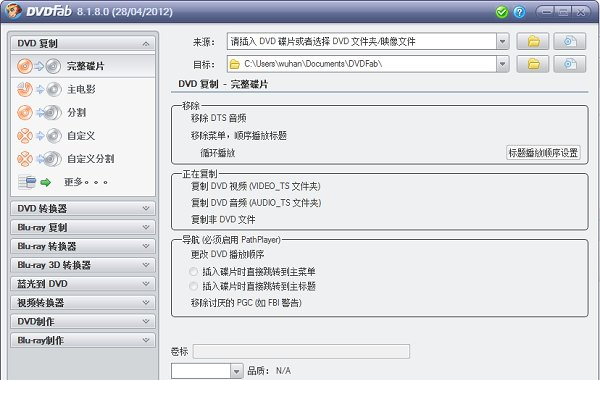This screenshot has height=395, width=600.
Task: Expand the Blu-ray制作 section
Action: 83,340
